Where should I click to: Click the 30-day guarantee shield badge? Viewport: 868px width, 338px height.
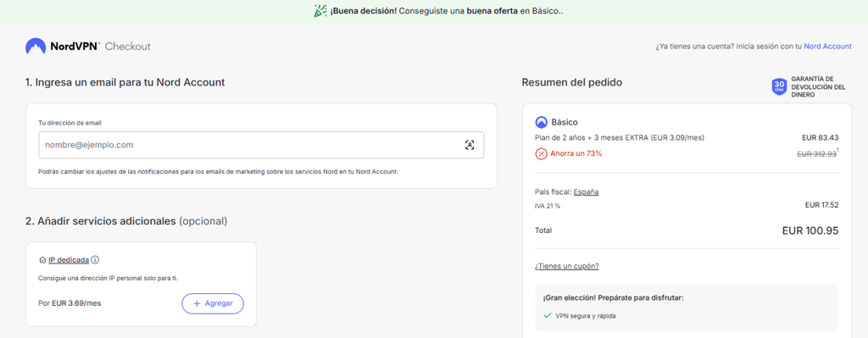(x=780, y=86)
